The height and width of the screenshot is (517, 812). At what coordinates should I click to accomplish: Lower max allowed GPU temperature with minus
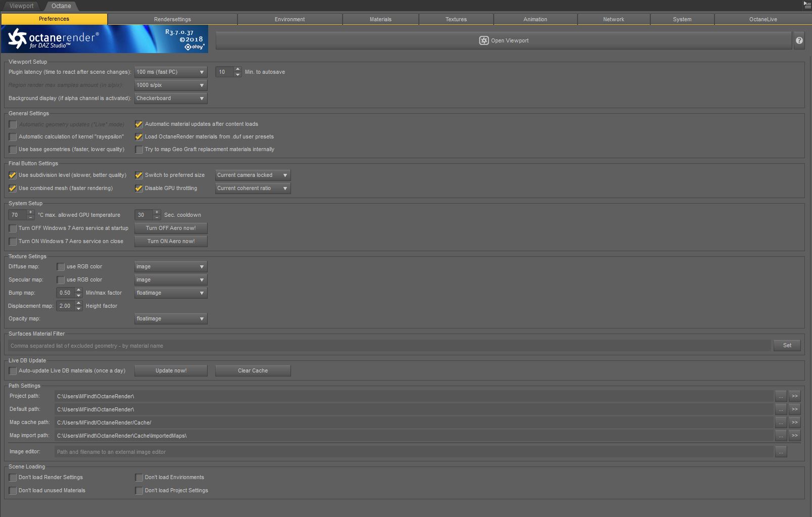[30, 218]
